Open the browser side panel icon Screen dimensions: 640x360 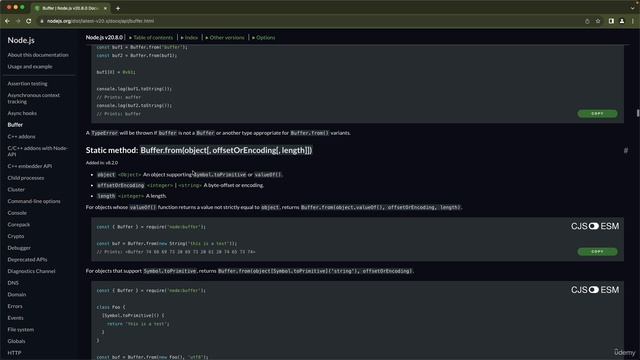(x=611, y=21)
